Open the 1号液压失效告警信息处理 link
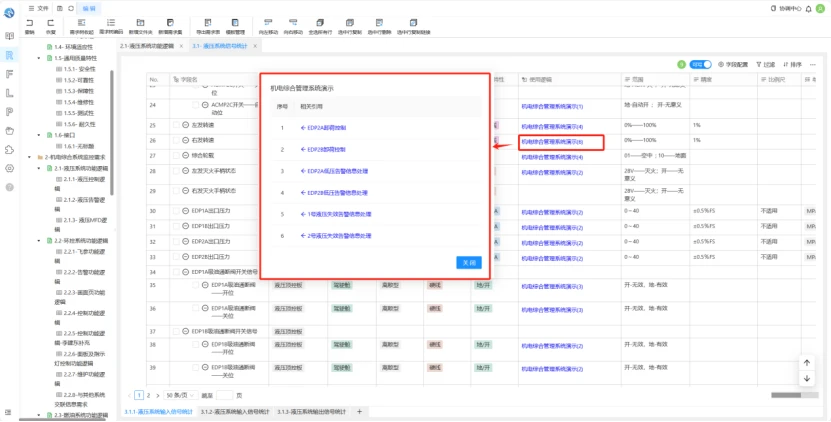Viewport: 831px width, 422px height. (x=335, y=214)
